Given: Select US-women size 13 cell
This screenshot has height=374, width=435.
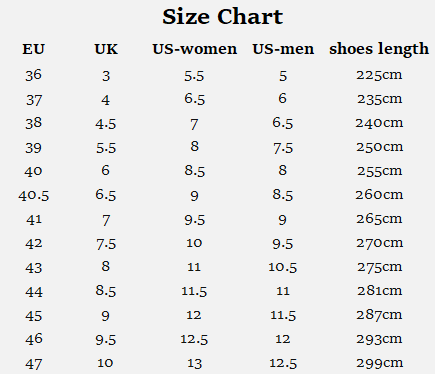Looking at the screenshot, I should (194, 363).
